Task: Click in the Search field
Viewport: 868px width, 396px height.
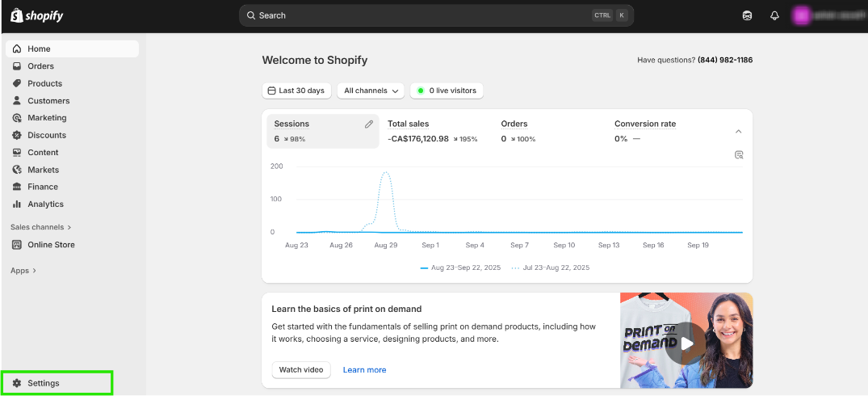Action: click(420, 15)
